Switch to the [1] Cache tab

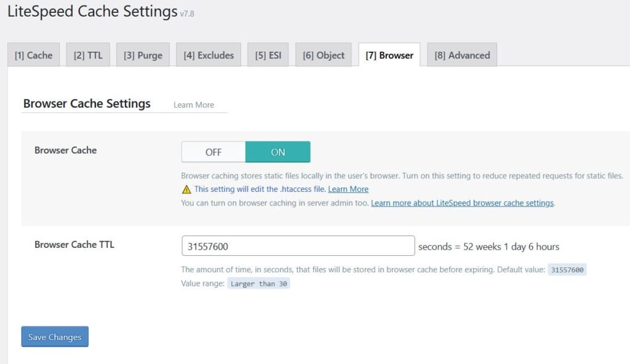33,55
